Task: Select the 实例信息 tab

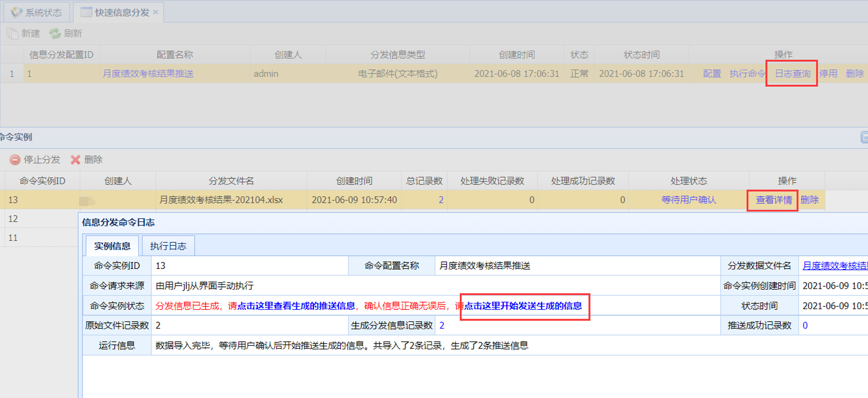Action: tap(112, 246)
